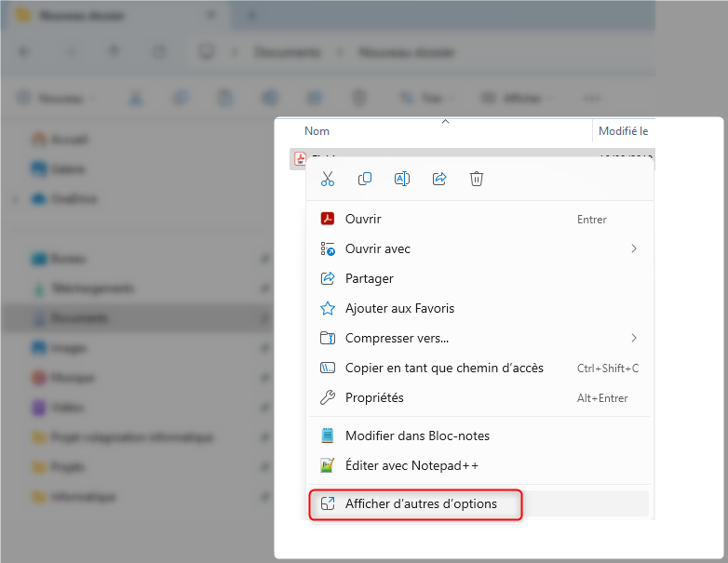
Task: Click the Share arrow icon in top row
Action: (439, 179)
